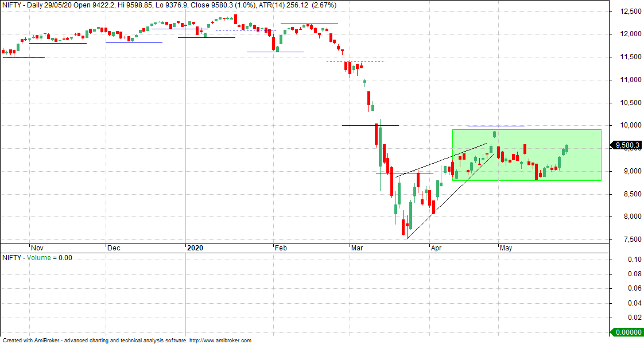Click the Mar date axis label
The width and height of the screenshot is (644, 344).
pyautogui.click(x=357, y=248)
